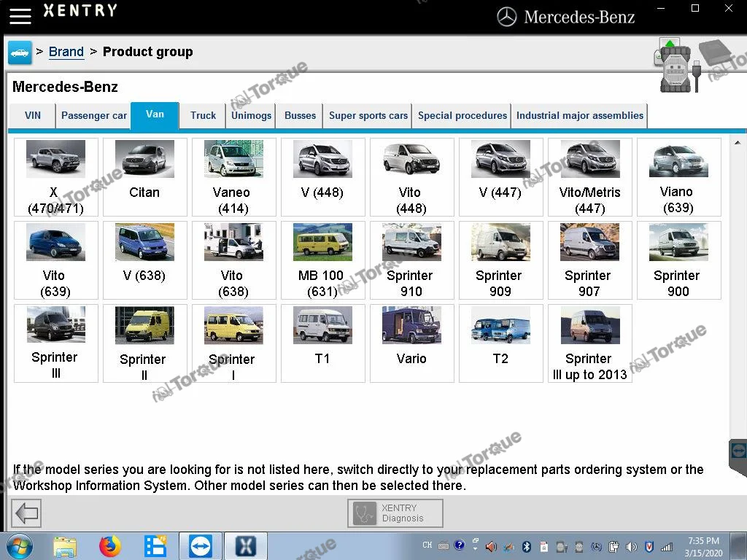Viewport: 747px width, 560px height.
Task: Open the Unimogs tab
Action: coord(251,116)
